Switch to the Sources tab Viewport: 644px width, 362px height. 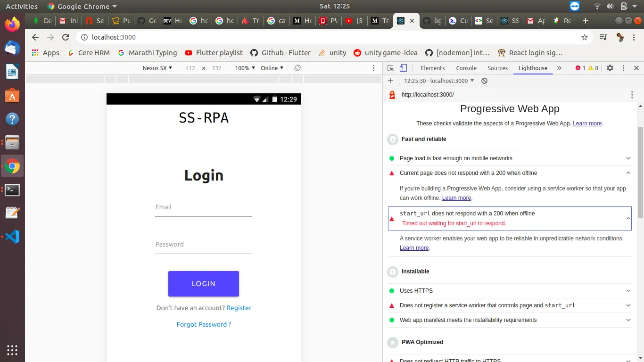497,68
